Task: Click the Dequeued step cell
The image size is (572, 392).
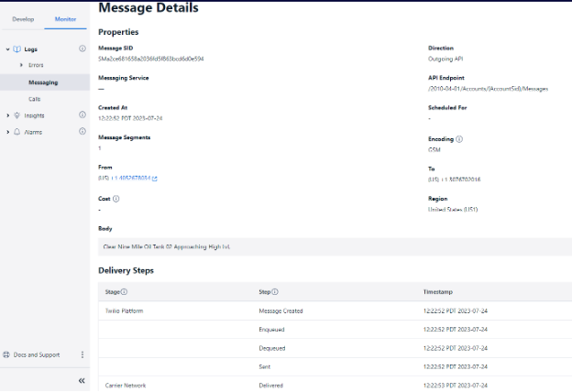Action: point(271,348)
